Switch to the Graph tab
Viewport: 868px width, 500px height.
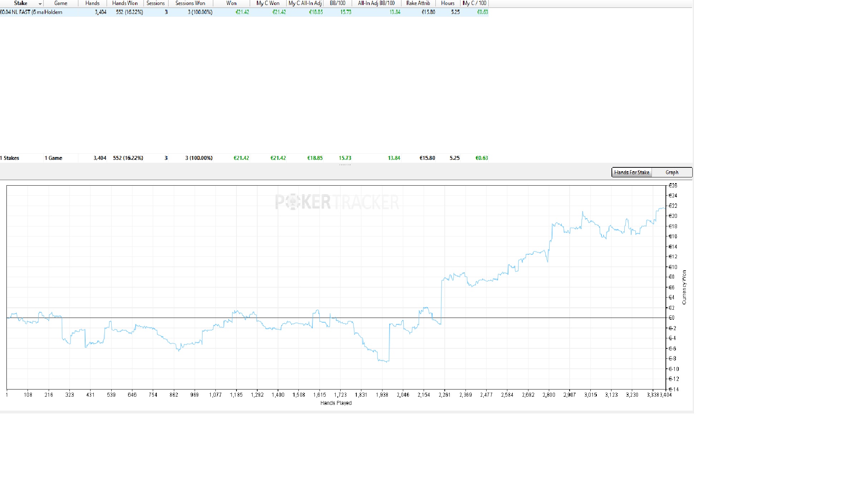click(x=672, y=172)
